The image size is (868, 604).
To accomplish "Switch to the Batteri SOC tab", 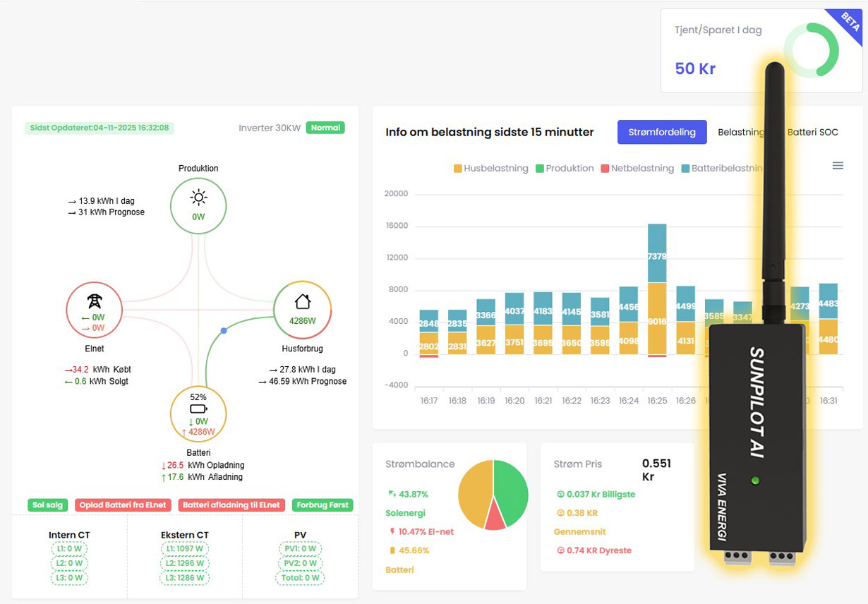I will 813,132.
